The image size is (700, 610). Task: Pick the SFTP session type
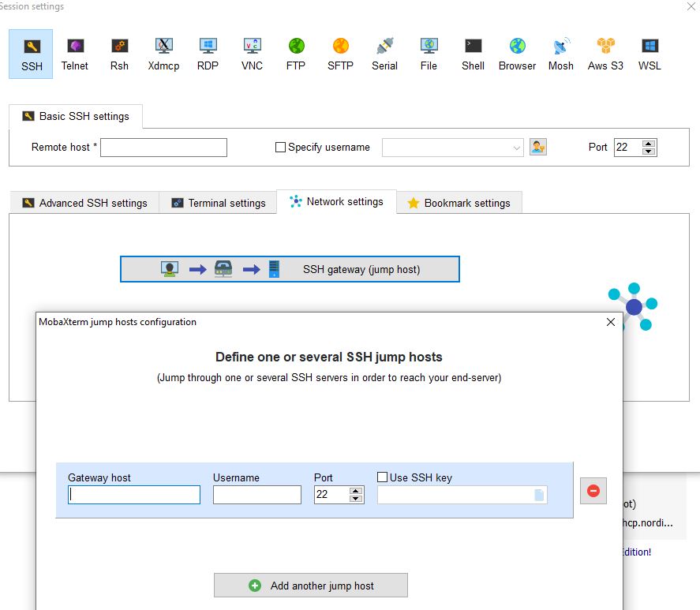(340, 54)
